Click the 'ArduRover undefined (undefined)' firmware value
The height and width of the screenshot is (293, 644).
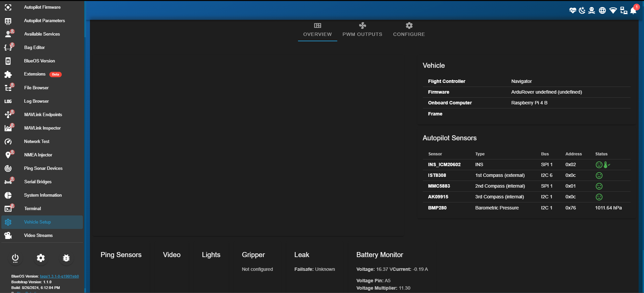tap(547, 92)
